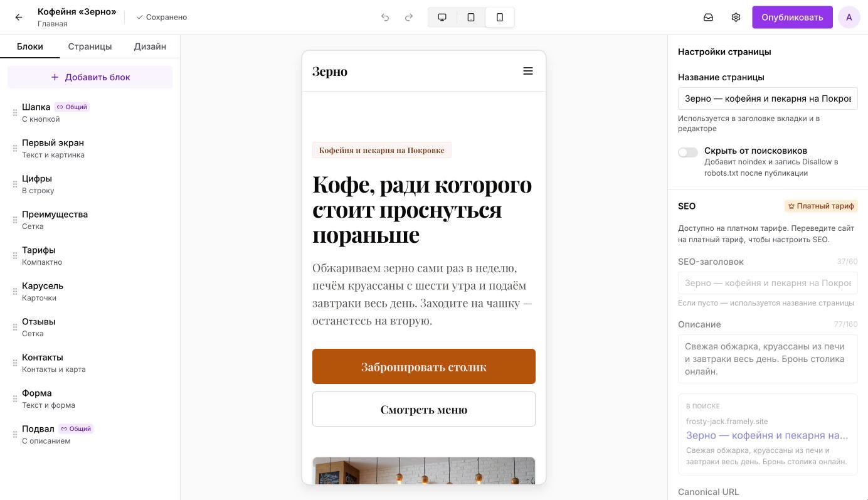Click Добавить блок button
The height and width of the screenshot is (500, 868).
(90, 77)
